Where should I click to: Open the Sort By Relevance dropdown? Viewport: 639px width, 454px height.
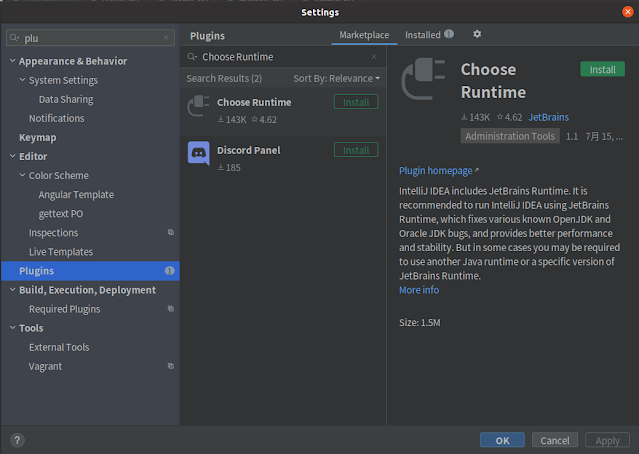[x=337, y=78]
